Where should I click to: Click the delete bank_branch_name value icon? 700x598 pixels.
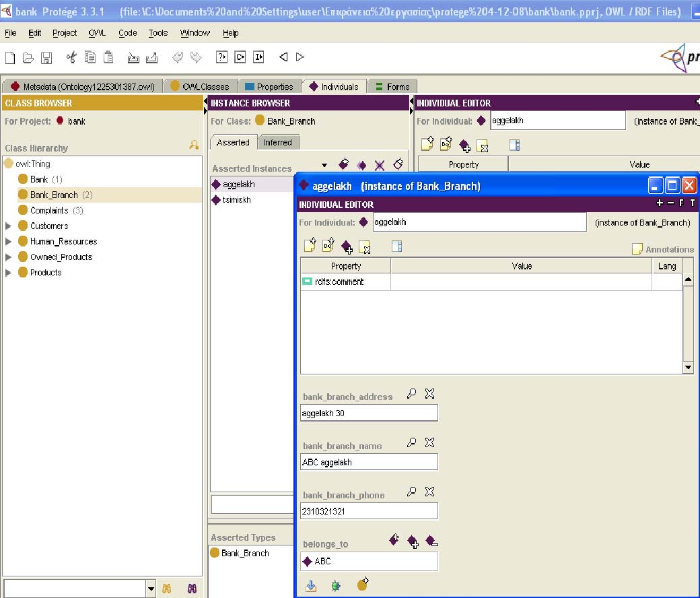pyautogui.click(x=429, y=442)
